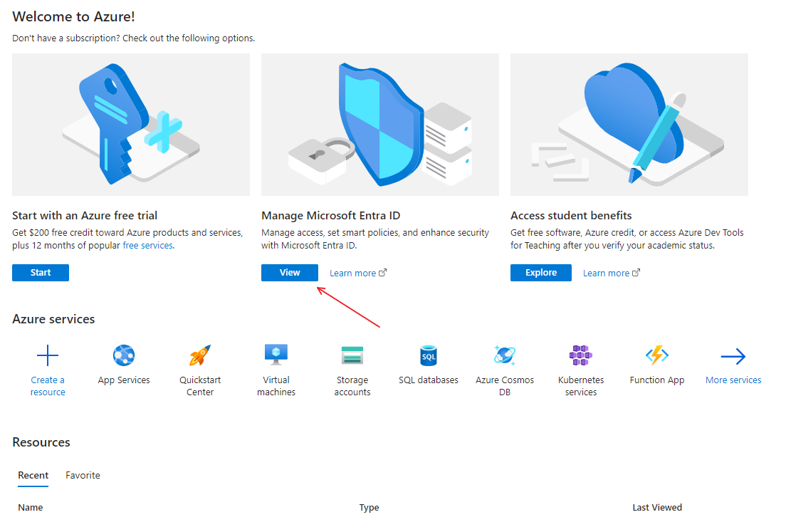
Task: Open the Virtual machines icon
Action: (276, 354)
